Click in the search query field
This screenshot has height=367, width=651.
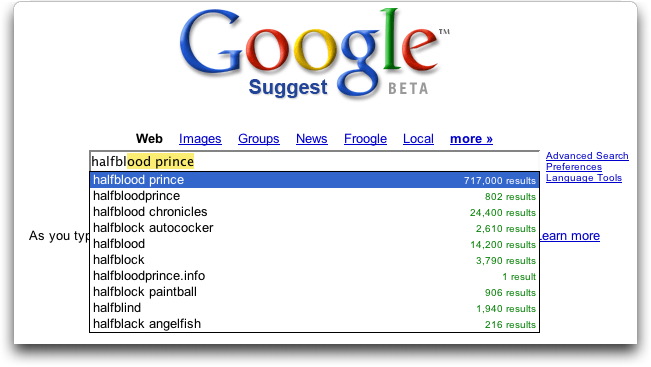[x=314, y=161]
